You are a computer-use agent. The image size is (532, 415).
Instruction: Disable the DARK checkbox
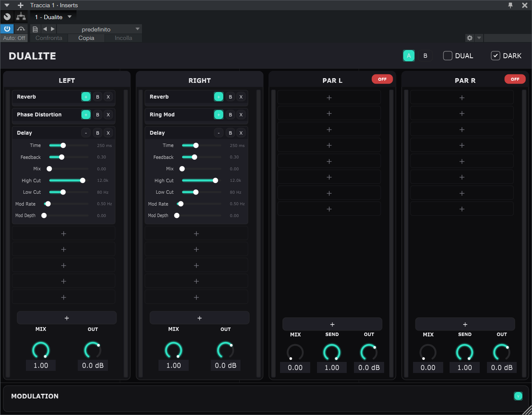pyautogui.click(x=495, y=55)
